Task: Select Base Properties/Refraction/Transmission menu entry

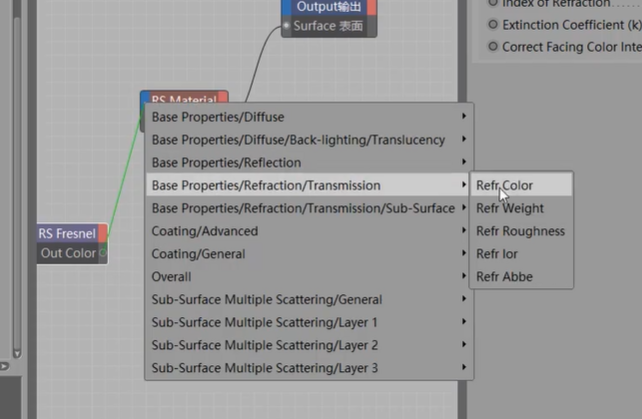Action: [x=309, y=185]
